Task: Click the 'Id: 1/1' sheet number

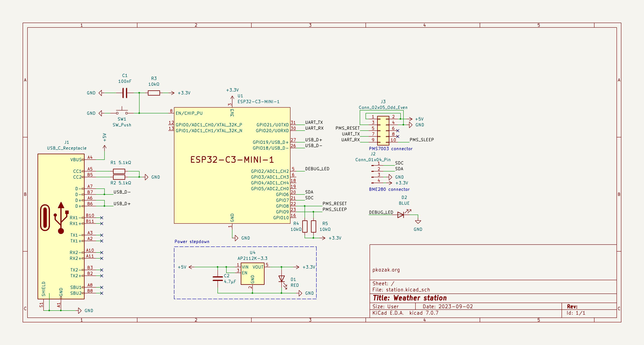Action: point(576,313)
